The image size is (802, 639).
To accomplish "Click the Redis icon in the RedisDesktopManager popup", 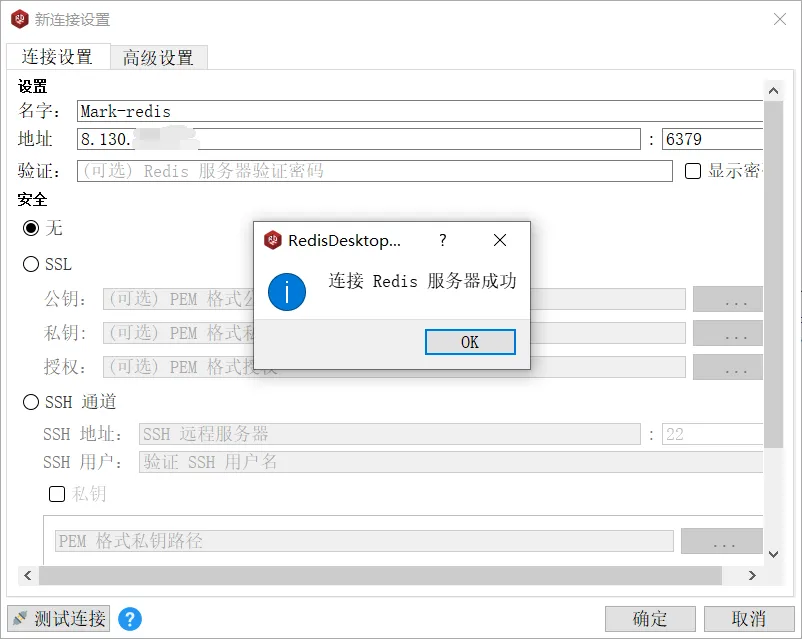I will coord(270,240).
